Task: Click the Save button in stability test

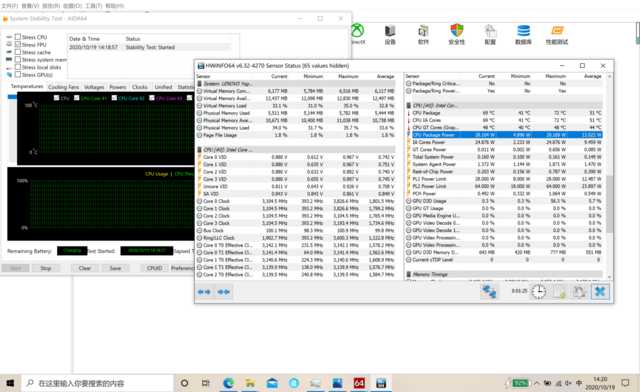Action: [116, 268]
